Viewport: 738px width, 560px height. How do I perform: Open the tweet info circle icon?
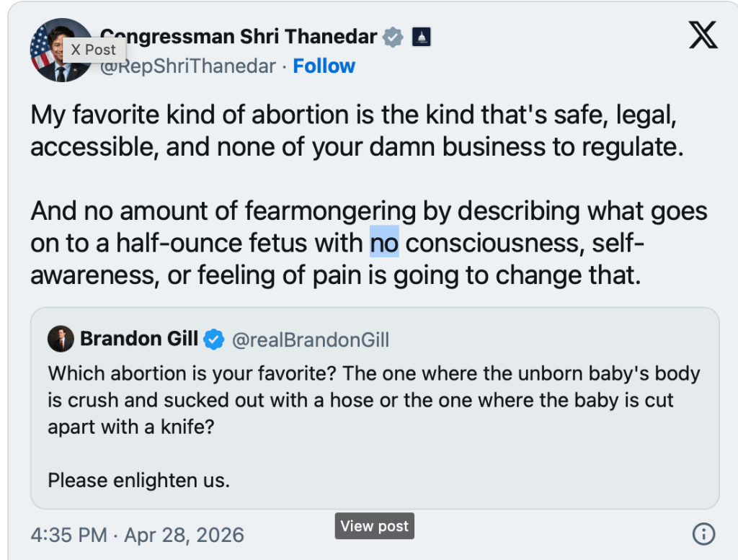[703, 534]
